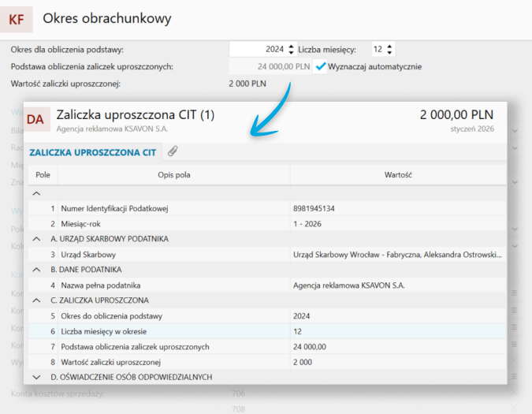Click the year 2024 stepper arrows

[x=292, y=50]
